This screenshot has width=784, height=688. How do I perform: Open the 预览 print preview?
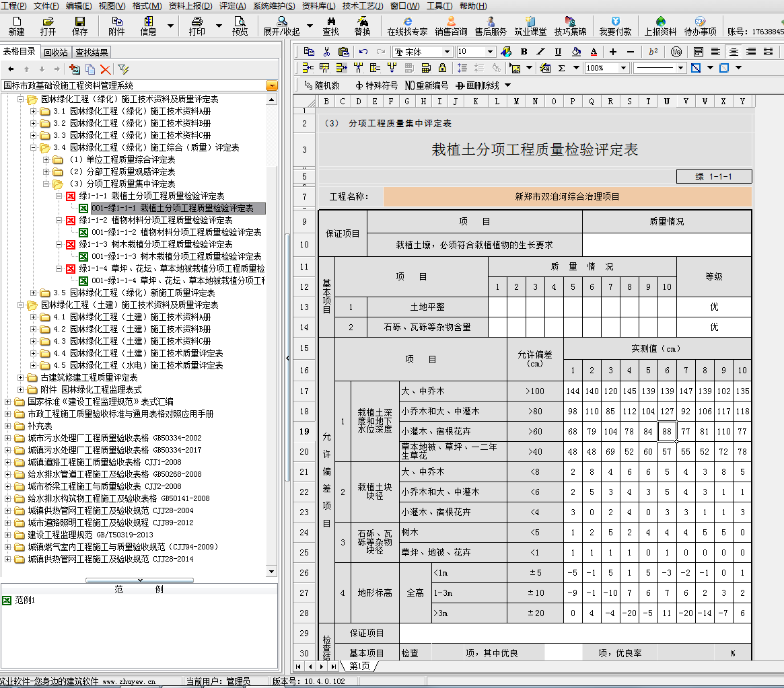tap(240, 26)
